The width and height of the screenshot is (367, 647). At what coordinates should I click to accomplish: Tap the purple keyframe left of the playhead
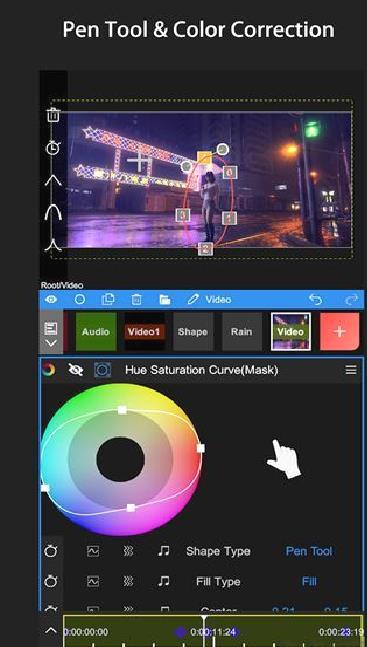tap(180, 632)
